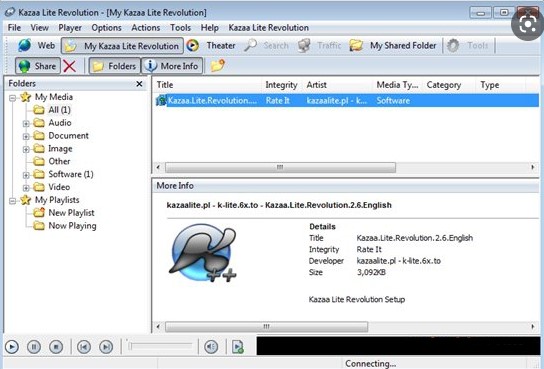
Task: Click the Kazaa K++ logo thumbnail
Action: click(204, 253)
